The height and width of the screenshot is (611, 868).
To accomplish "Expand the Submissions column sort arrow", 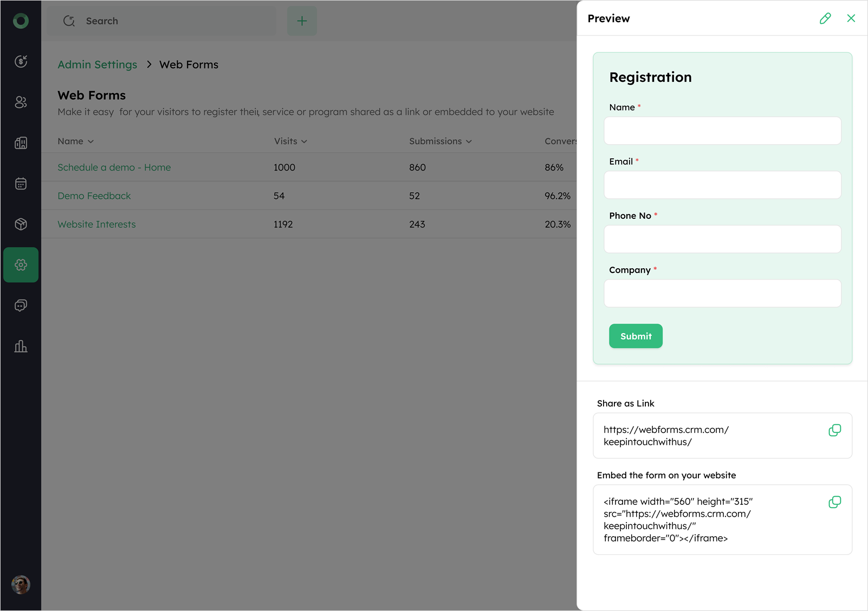I will pos(469,141).
